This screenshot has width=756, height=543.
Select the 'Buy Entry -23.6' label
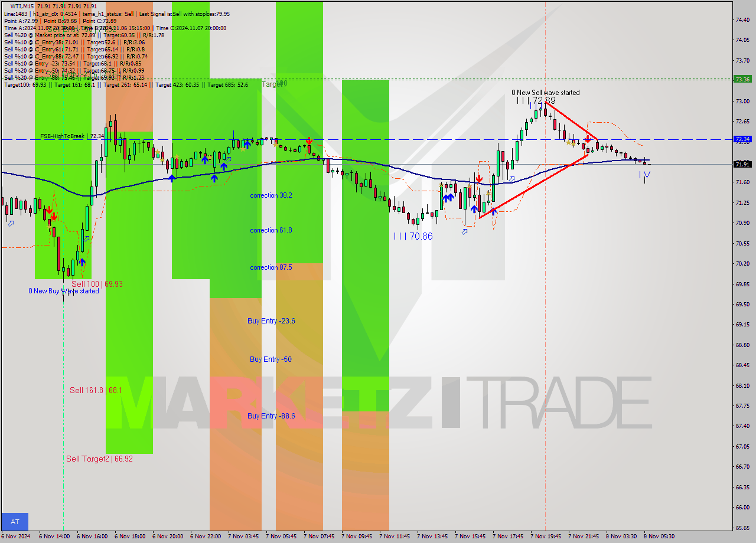[x=271, y=321]
